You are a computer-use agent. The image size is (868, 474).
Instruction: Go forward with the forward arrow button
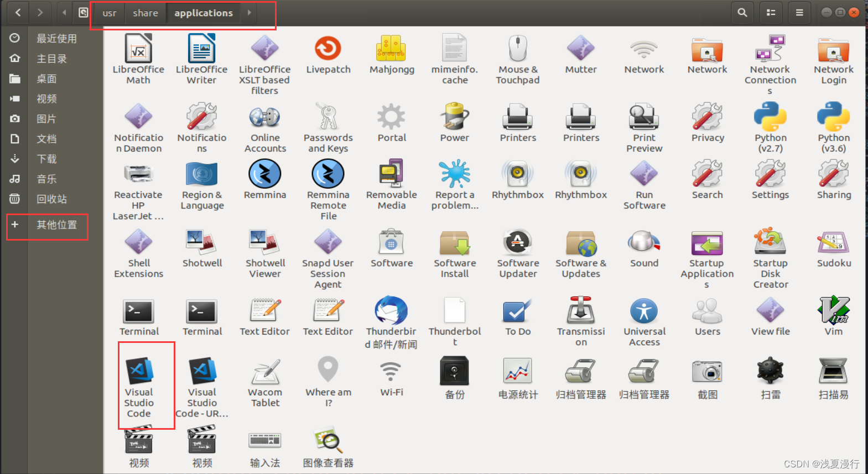tap(40, 12)
